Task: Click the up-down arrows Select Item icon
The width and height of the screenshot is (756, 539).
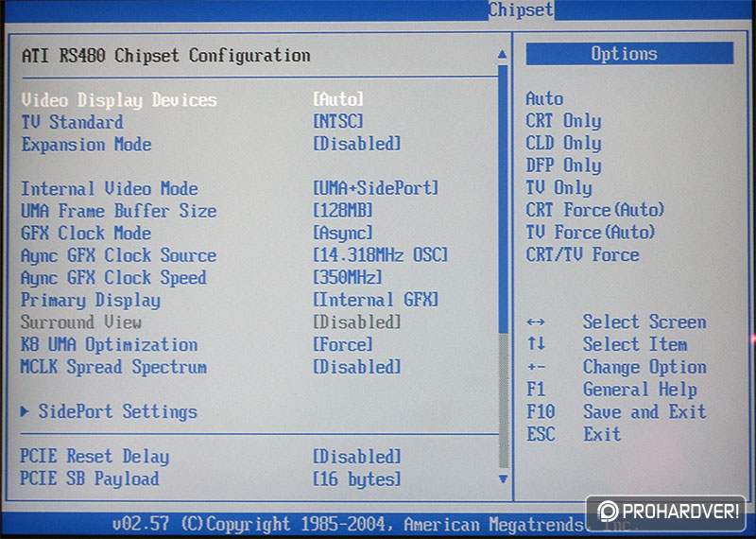Action: point(536,343)
